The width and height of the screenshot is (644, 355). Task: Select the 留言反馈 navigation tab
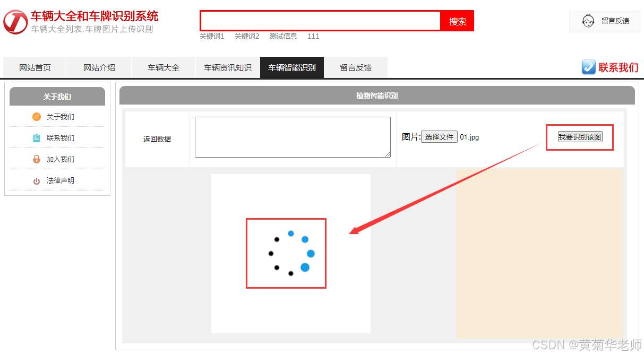pos(356,67)
